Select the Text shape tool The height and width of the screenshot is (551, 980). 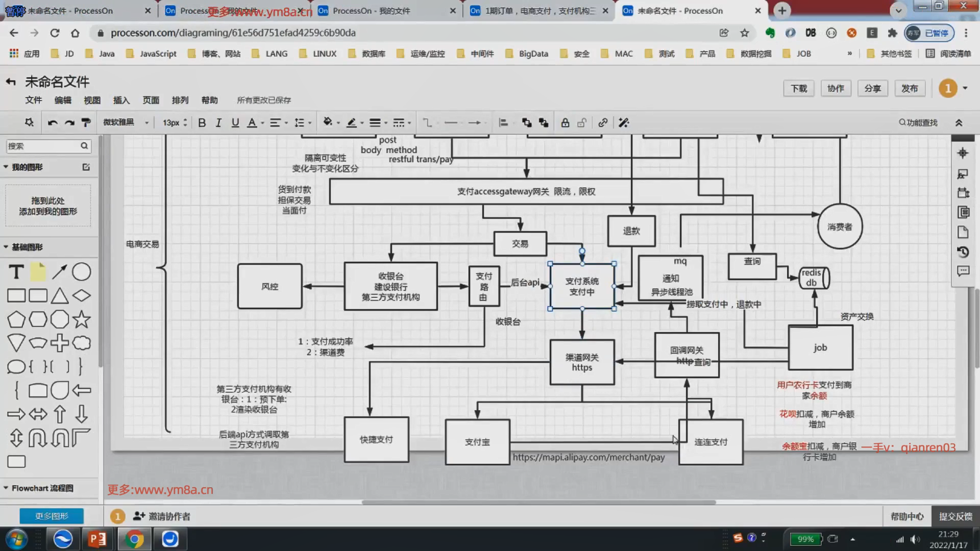[x=16, y=272]
